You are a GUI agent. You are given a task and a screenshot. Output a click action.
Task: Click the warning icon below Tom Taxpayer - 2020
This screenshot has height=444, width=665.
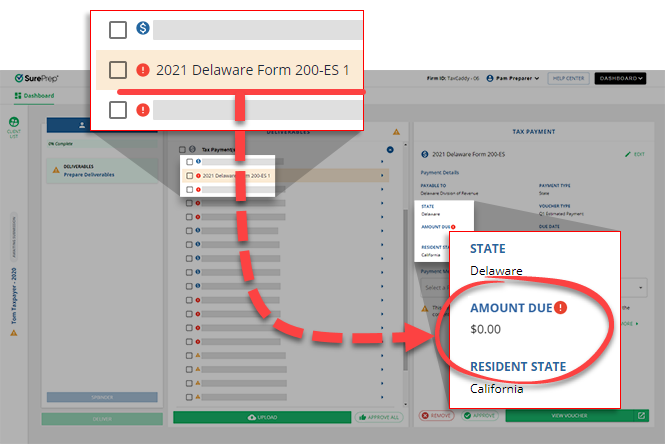(x=14, y=333)
